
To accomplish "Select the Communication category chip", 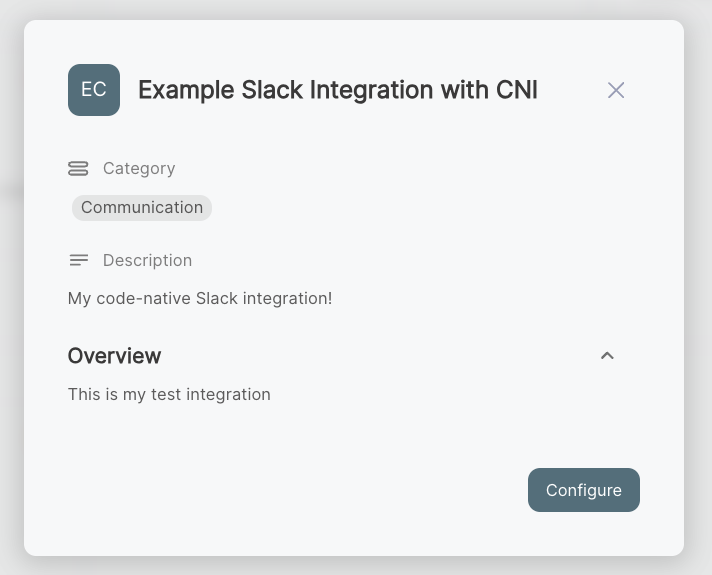I will click(x=142, y=208).
